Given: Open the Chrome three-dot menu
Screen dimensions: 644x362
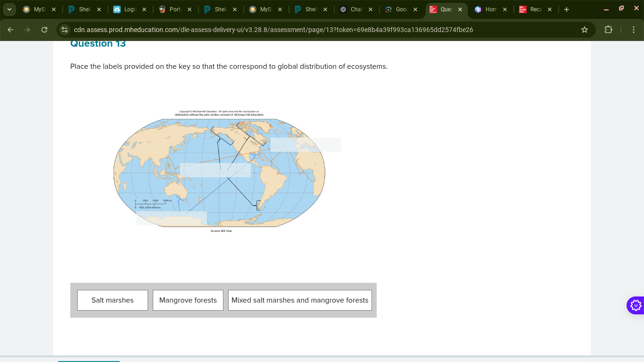Looking at the screenshot, I should (x=634, y=30).
